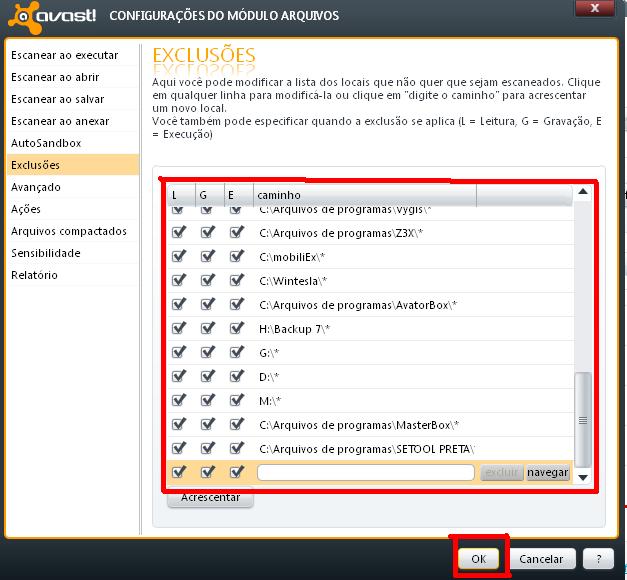Uncheck L checkbox for M:\* path
This screenshot has height=580, width=627.
pos(179,400)
